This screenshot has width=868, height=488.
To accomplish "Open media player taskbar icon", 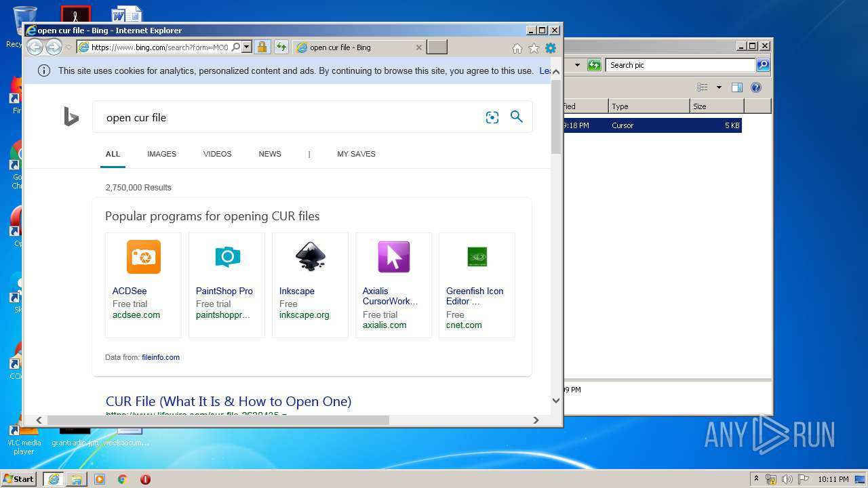I will coord(100,479).
